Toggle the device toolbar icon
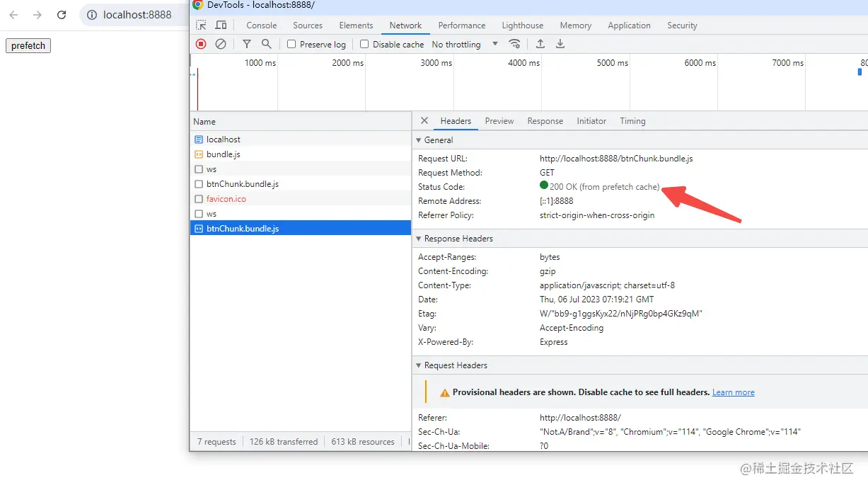 221,25
